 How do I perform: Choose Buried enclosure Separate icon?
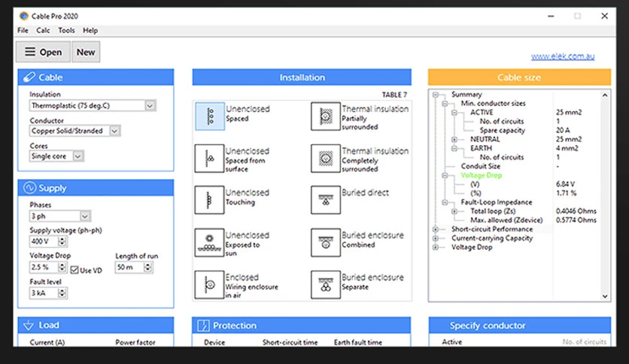[326, 284]
